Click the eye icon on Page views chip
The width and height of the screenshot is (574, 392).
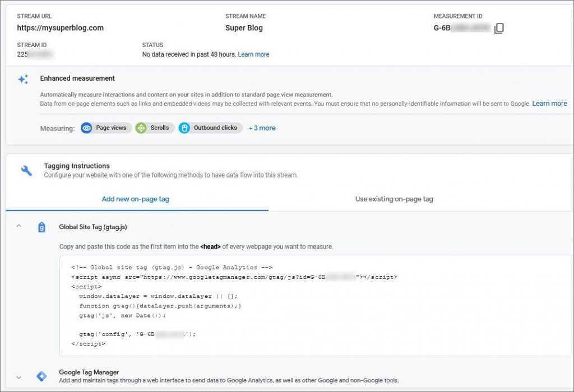tap(87, 128)
